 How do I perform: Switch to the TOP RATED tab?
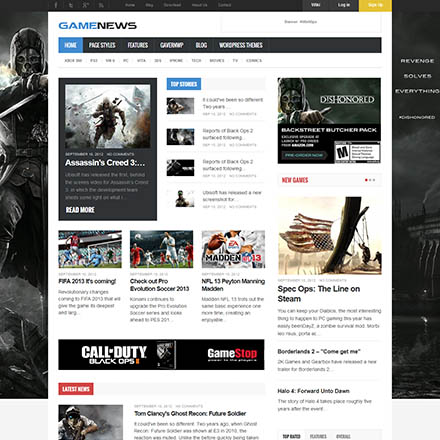click(x=291, y=436)
